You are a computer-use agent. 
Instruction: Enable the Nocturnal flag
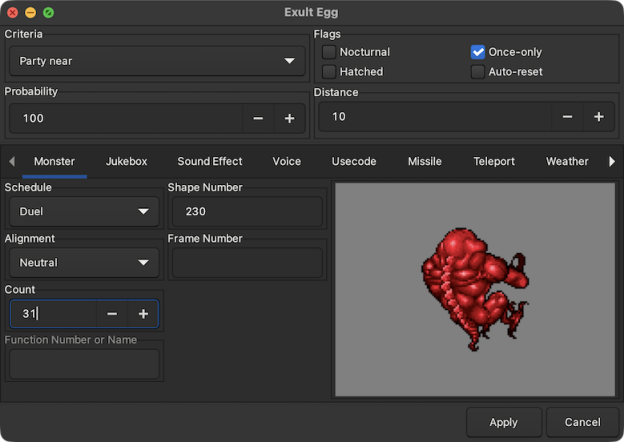point(329,52)
